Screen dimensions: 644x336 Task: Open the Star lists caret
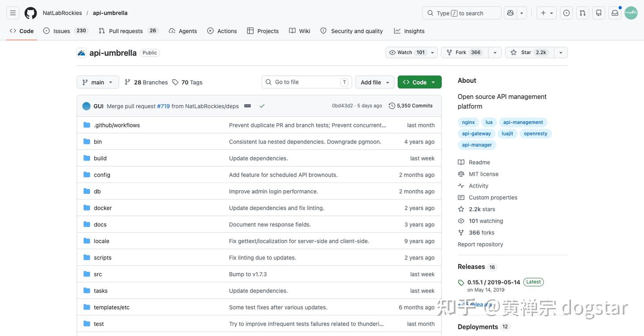[x=561, y=52]
